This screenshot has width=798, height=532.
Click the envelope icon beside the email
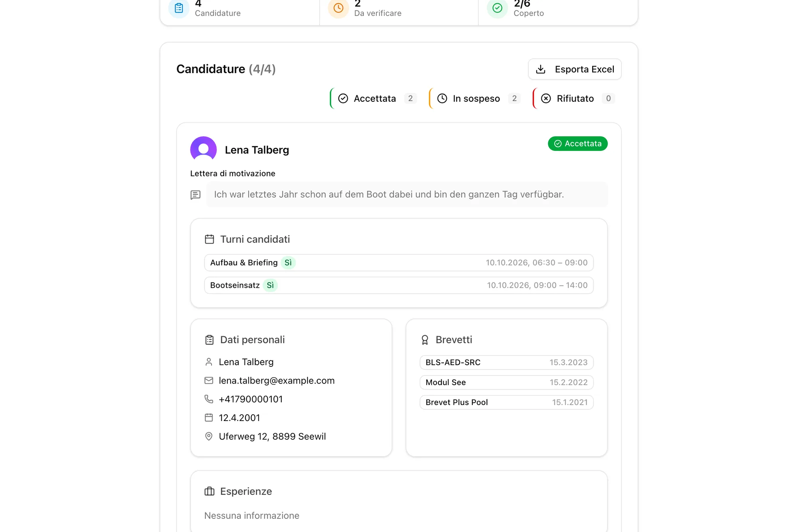(x=209, y=380)
